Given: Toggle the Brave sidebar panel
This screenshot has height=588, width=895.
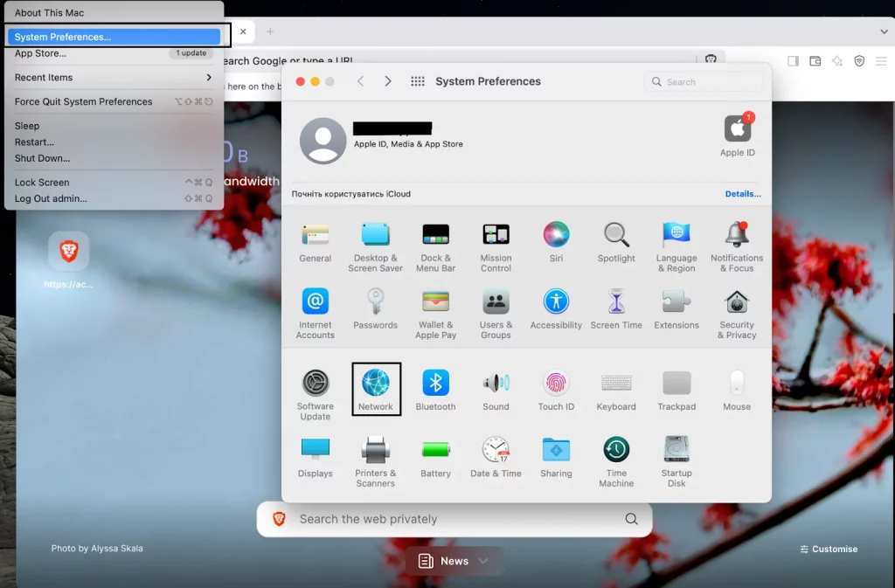Looking at the screenshot, I should point(793,61).
